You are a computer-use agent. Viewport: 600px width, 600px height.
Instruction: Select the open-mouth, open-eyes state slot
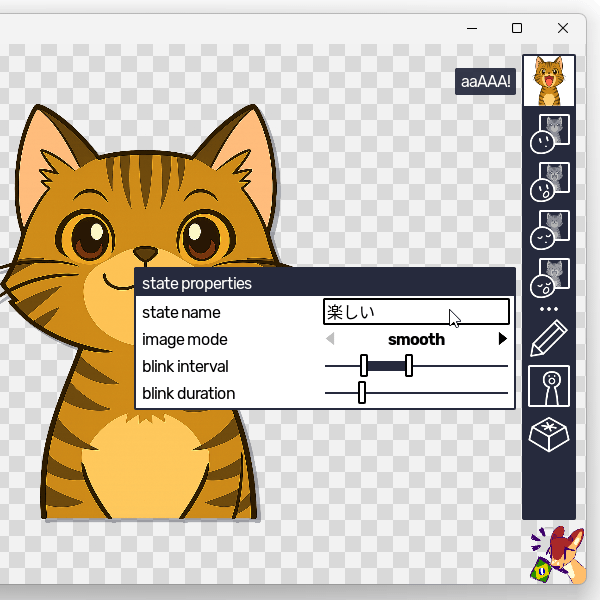coord(548,181)
